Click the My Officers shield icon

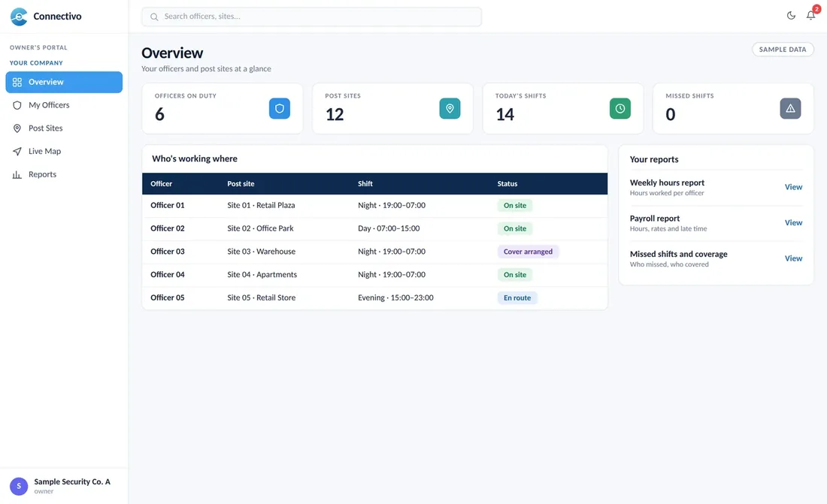(x=17, y=105)
